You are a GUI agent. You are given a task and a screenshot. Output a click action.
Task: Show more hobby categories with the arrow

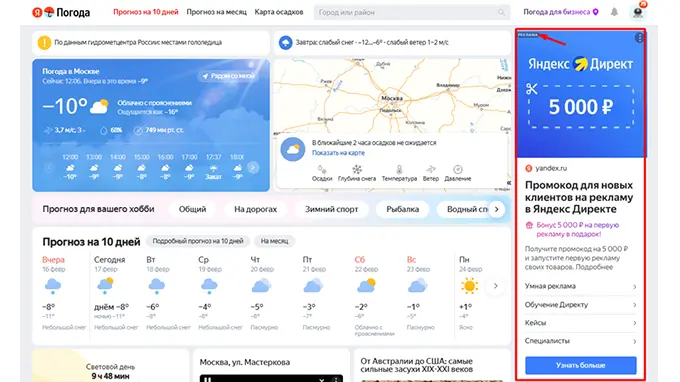(x=497, y=209)
